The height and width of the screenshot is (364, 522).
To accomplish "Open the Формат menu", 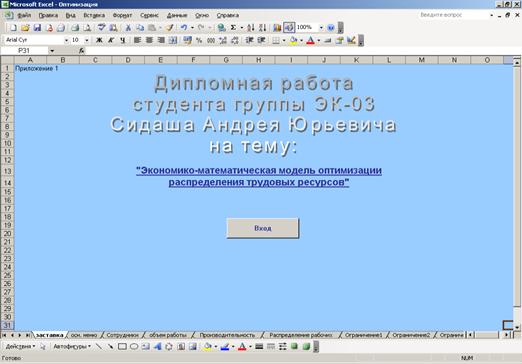I will point(122,15).
